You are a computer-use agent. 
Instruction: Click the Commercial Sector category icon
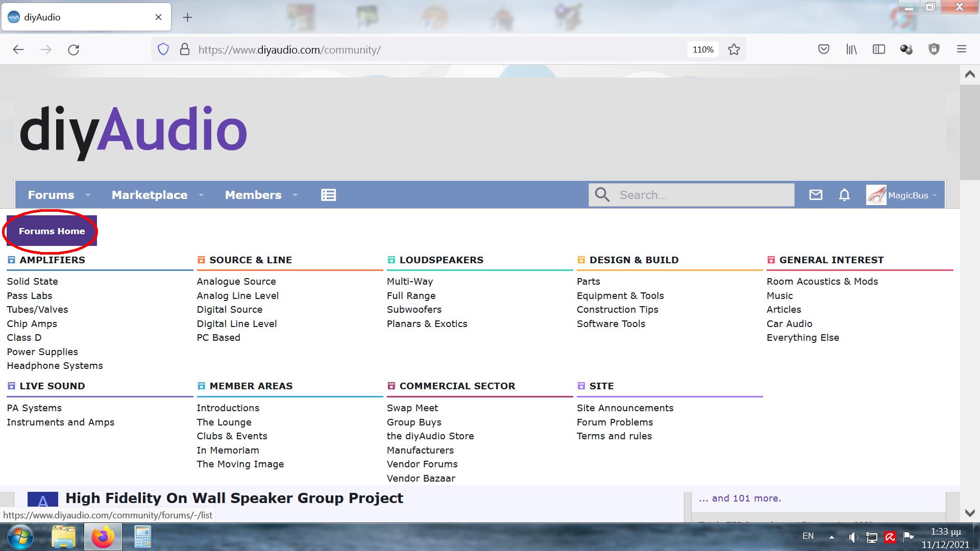[x=391, y=386]
